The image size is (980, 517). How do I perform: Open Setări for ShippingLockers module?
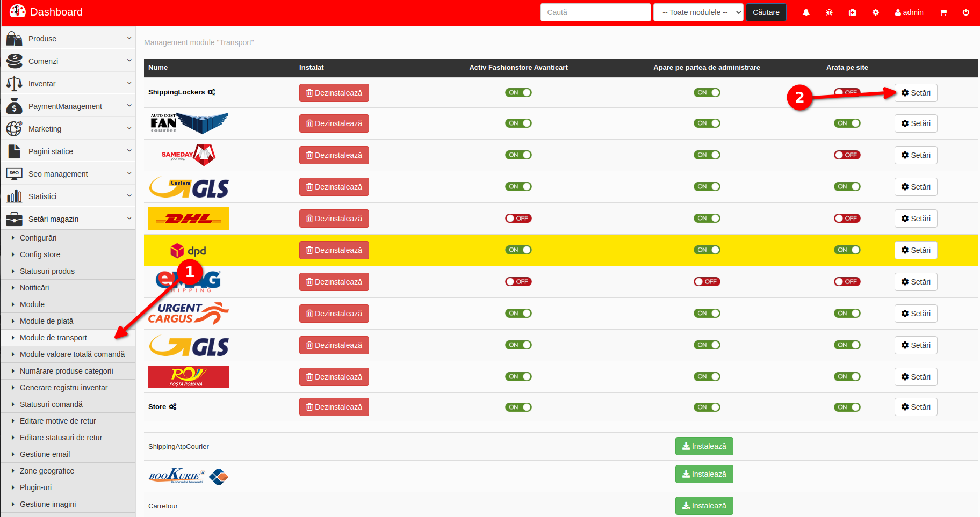916,93
